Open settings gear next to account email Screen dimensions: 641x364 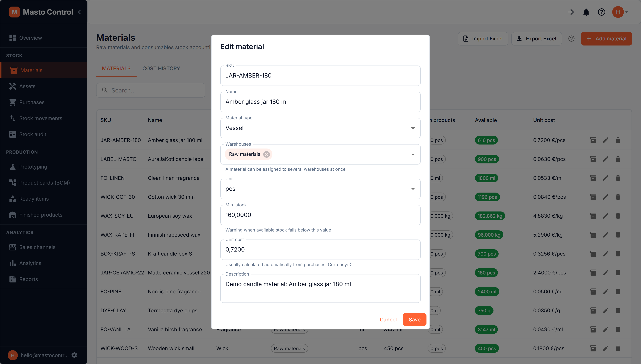tap(74, 355)
